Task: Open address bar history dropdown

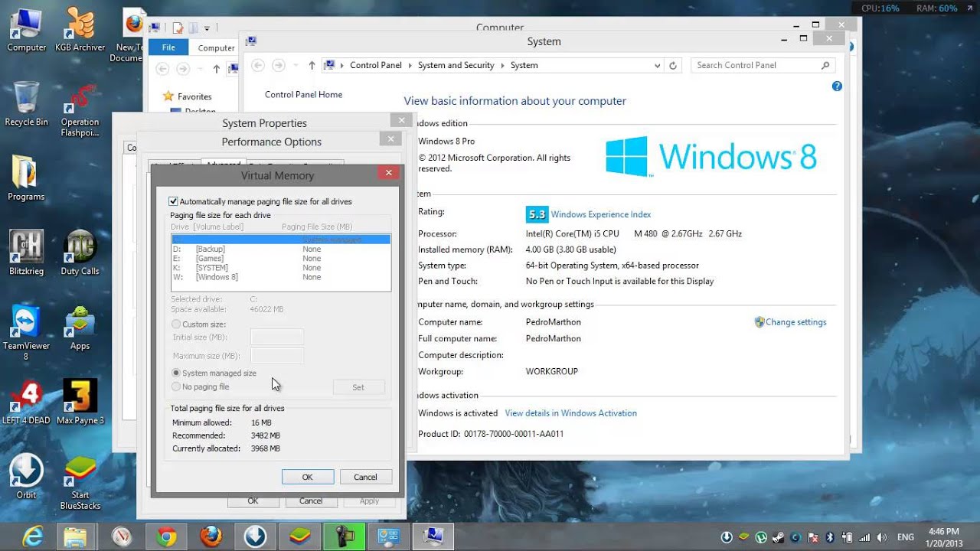Action: (657, 66)
